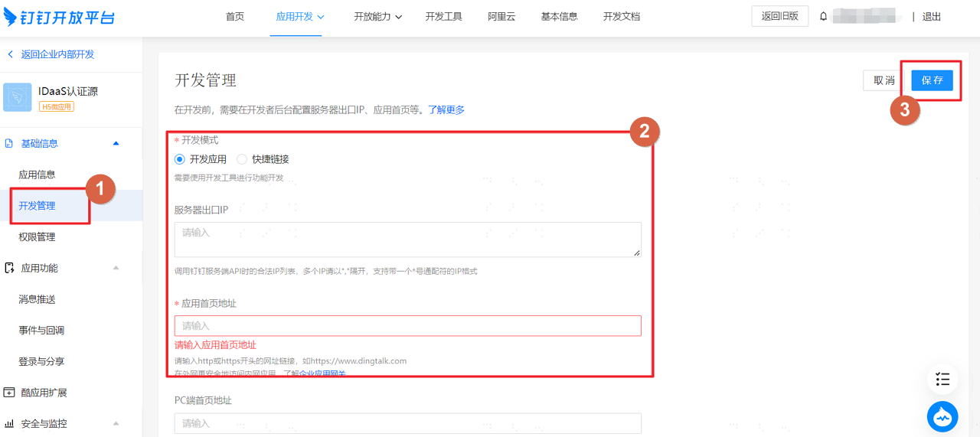The width and height of the screenshot is (980, 437).
Task: Click the IDaaS认证源 app name
Action: [x=68, y=91]
